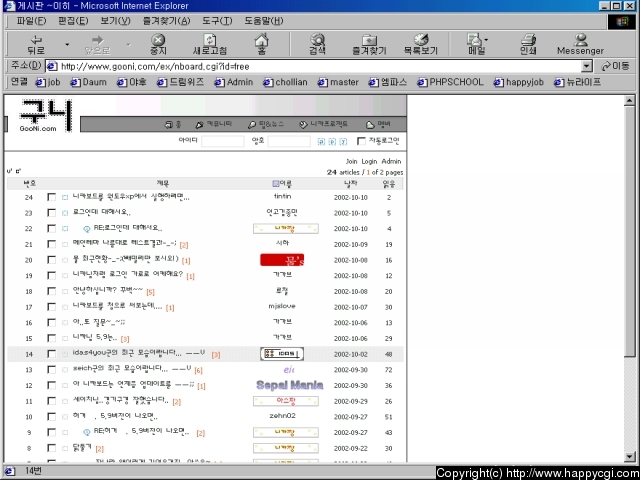Click the Join link above the board
The height and width of the screenshot is (480, 640).
coord(351,161)
